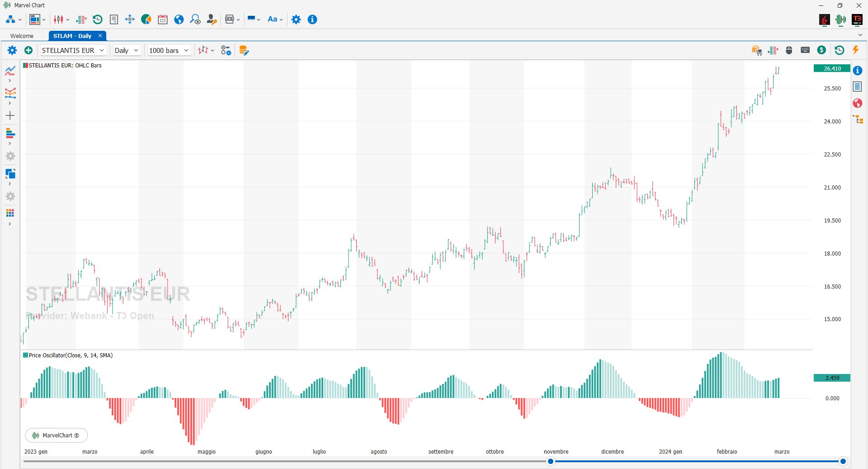Open the workspace layout icon in main toolbar
This screenshot has height=469, width=868.
(35, 19)
